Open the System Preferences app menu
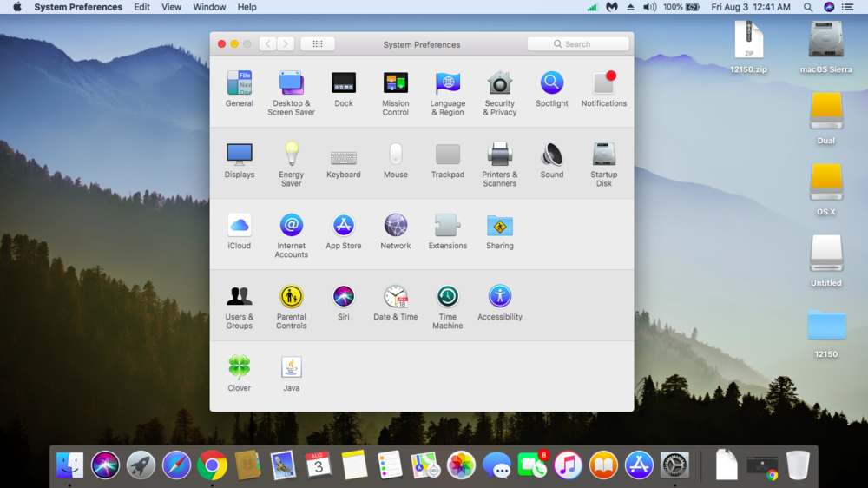 [78, 7]
